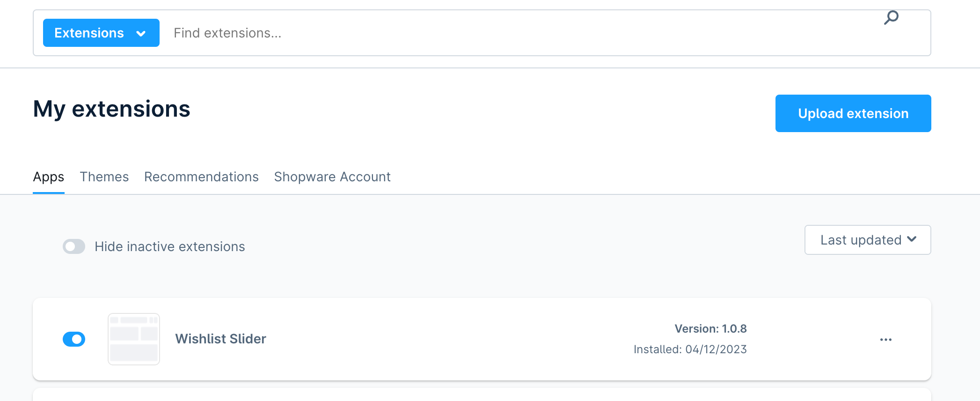Open the Extensions search type dropdown
980x401 pixels.
click(101, 33)
